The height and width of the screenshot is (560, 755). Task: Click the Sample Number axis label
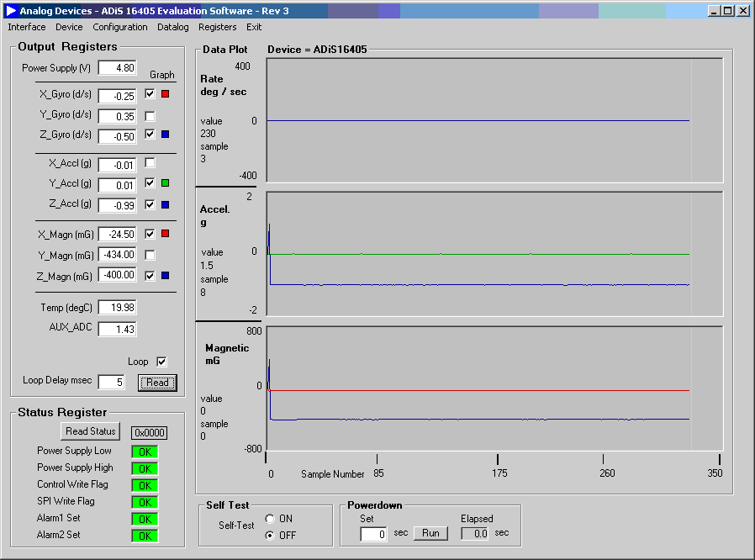[x=333, y=474]
